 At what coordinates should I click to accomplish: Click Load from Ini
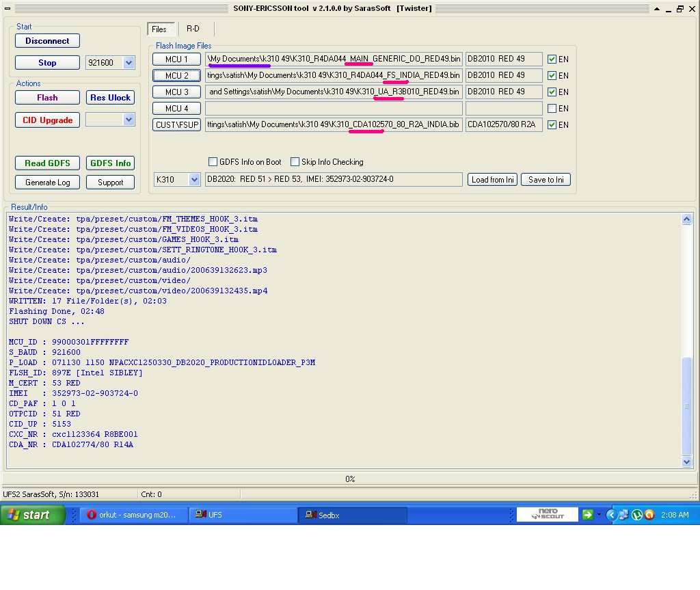tap(492, 179)
